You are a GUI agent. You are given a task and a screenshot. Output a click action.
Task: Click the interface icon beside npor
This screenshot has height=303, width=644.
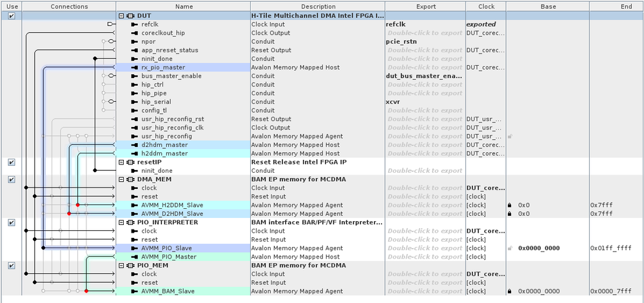135,41
